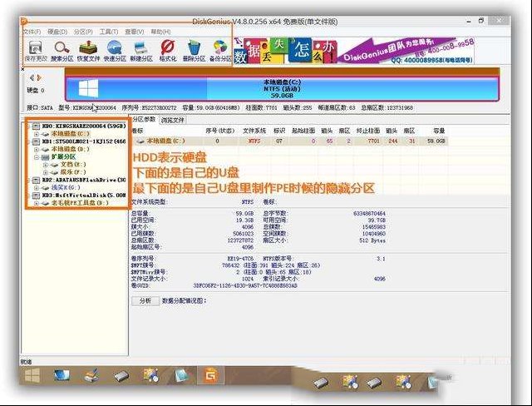532x406 pixels.
Task: Close the disk map pane with small x
Action: (22, 69)
